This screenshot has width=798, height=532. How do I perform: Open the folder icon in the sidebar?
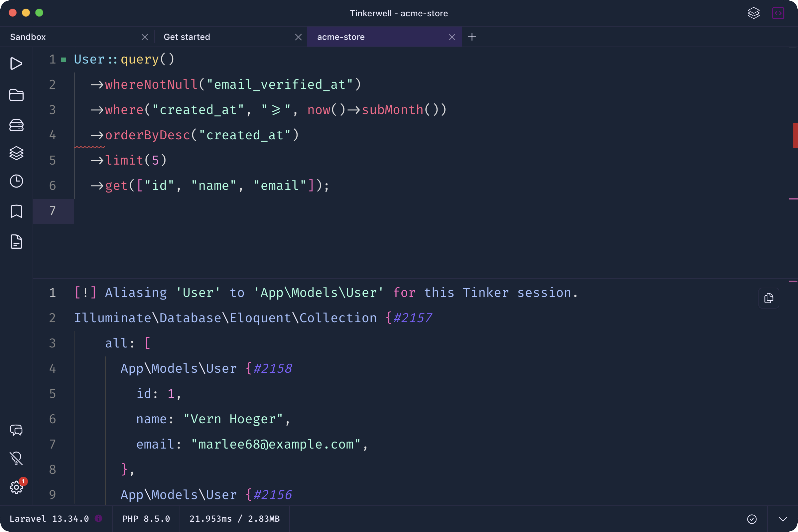(16, 95)
